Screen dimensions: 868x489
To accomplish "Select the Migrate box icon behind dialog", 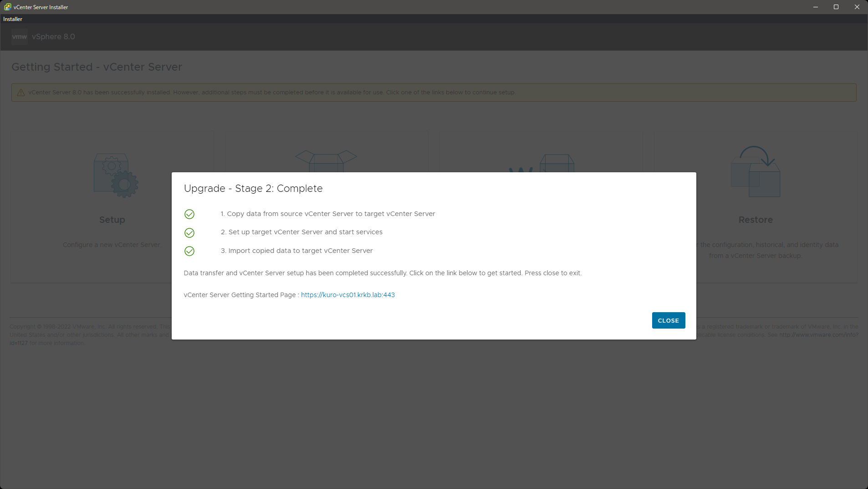I will (556, 163).
